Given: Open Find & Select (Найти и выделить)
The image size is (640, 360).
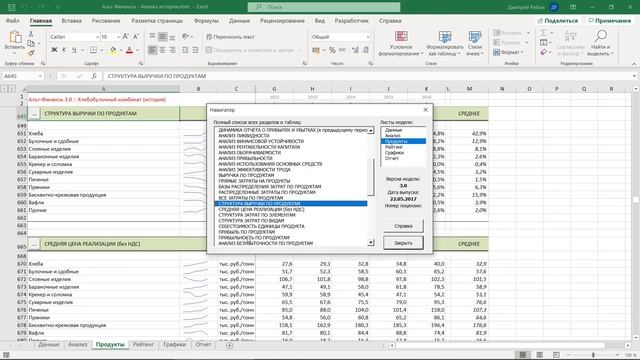Looking at the screenshot, I should coord(600,44).
